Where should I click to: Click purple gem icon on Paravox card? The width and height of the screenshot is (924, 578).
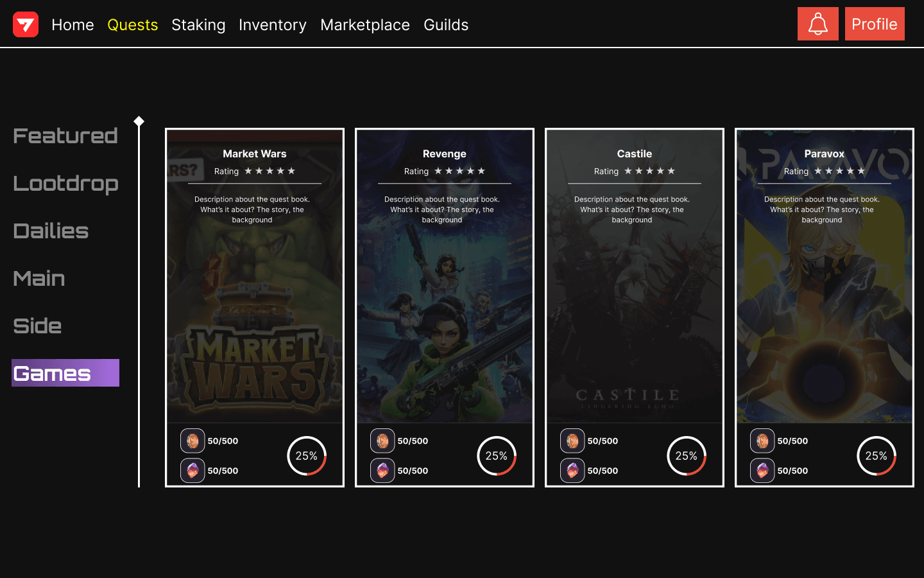tap(762, 471)
